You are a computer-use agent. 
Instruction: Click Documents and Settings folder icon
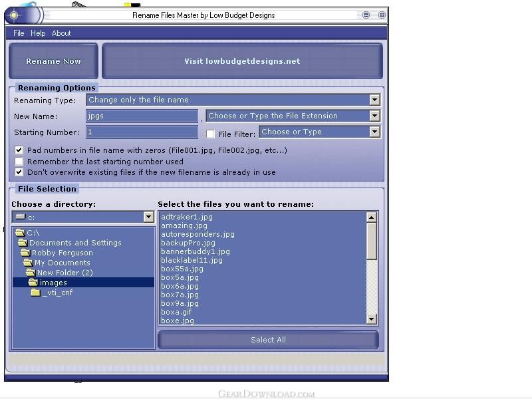coord(23,243)
